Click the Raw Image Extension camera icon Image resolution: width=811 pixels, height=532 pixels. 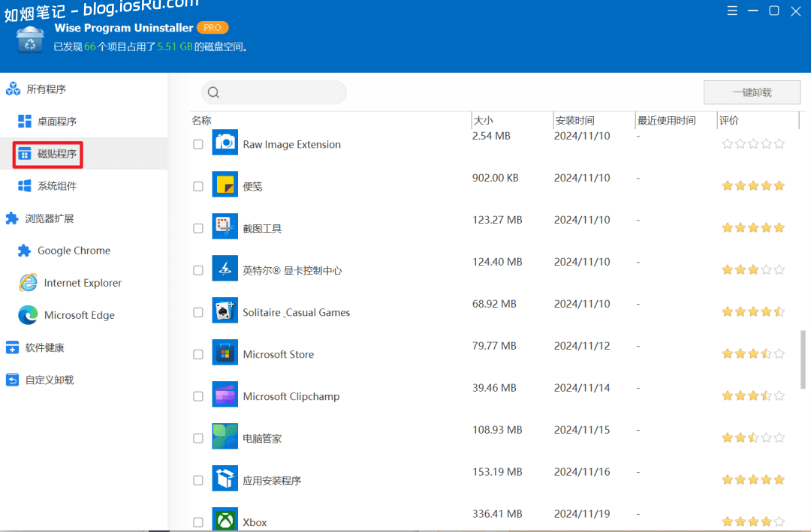click(225, 143)
